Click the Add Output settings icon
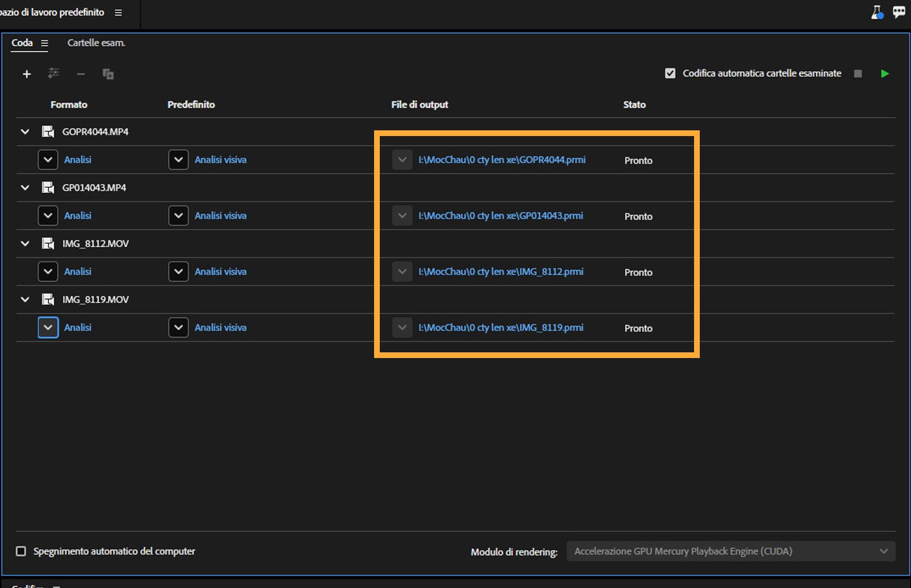The height and width of the screenshot is (588, 911). pos(54,73)
